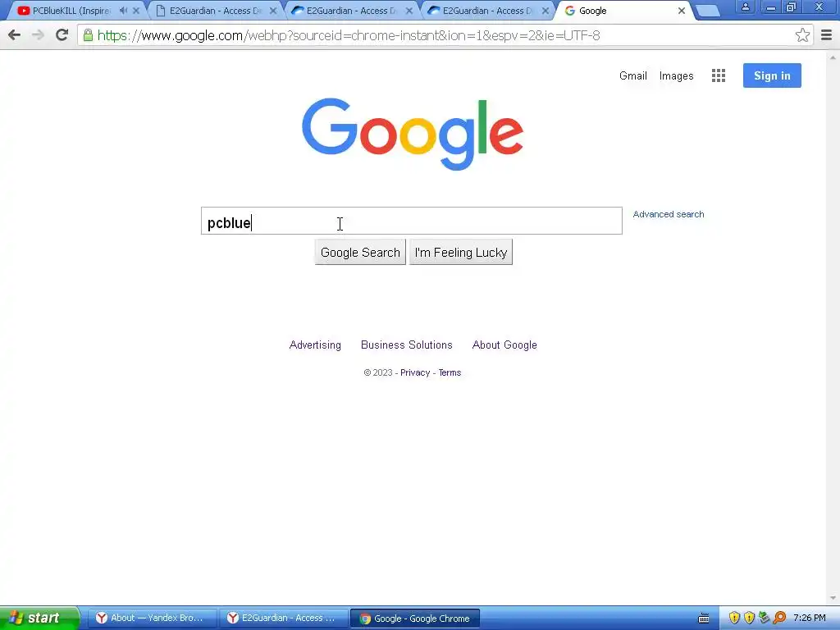Click the first yellow security shield tray icon
840x630 pixels.
(x=734, y=619)
